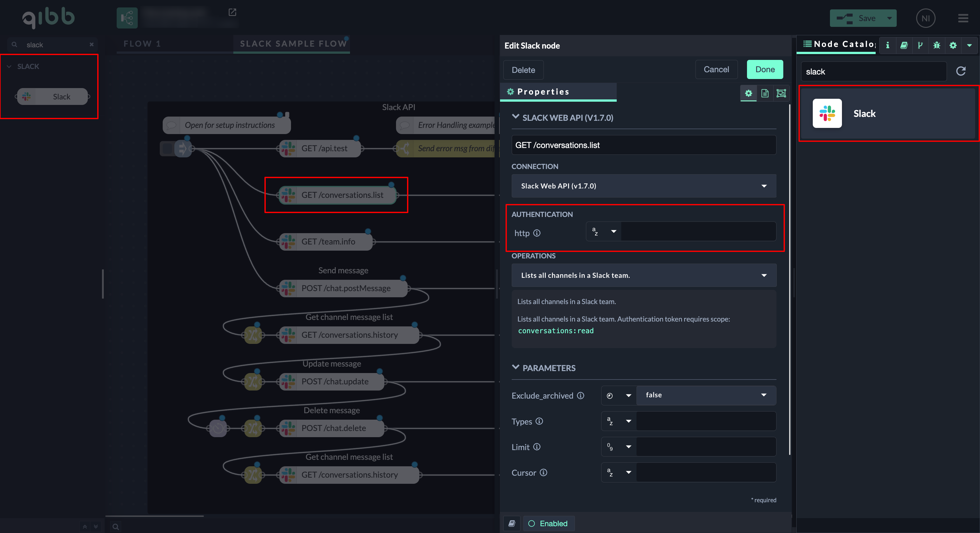
Task: Open the debug messages bug icon
Action: [936, 45]
